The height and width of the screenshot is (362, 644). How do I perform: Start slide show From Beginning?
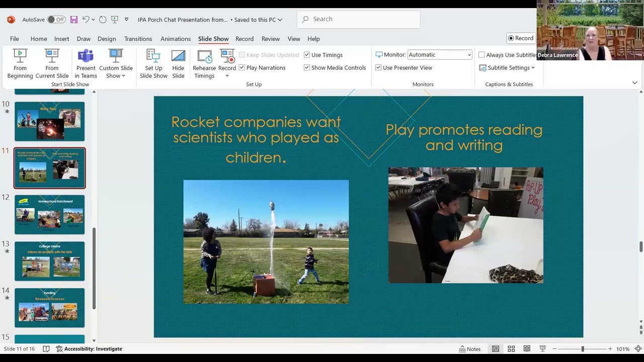[x=20, y=64]
